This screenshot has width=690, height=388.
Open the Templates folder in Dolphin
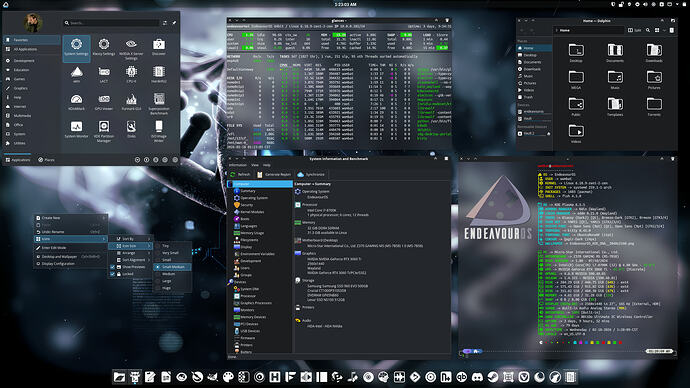coord(615,107)
